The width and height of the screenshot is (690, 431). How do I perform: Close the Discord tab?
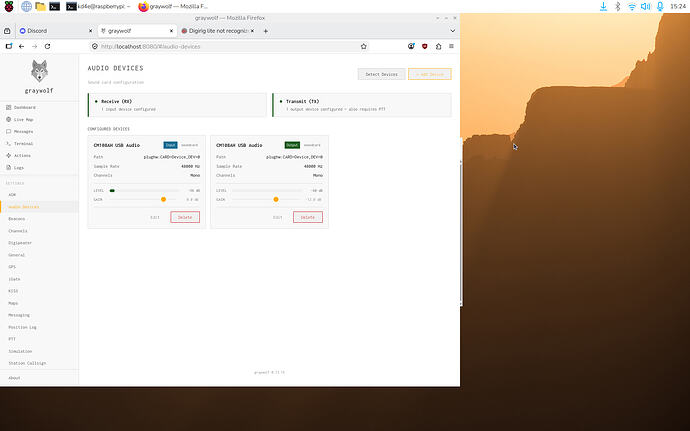click(x=90, y=31)
